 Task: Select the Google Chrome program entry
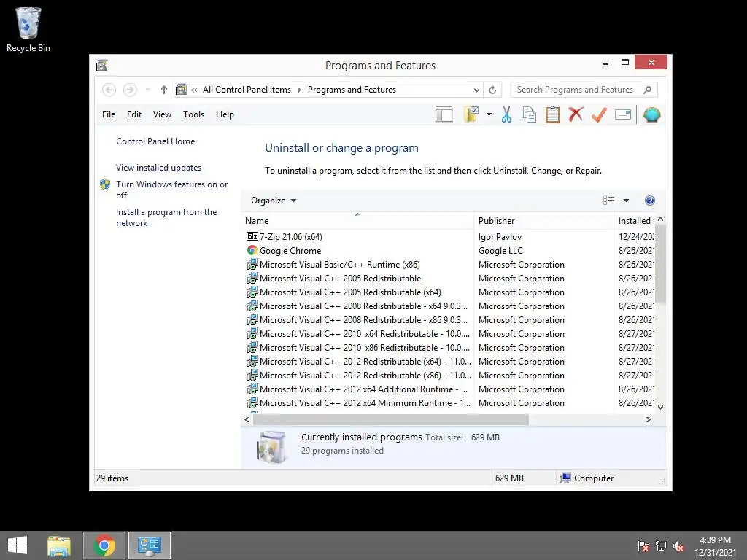click(x=290, y=251)
